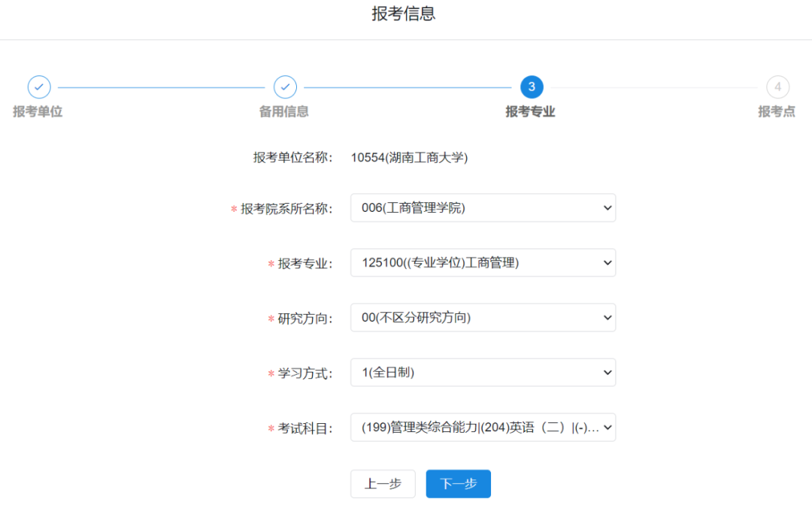Click the blue step 3 circle
The image size is (812, 505).
coord(532,87)
